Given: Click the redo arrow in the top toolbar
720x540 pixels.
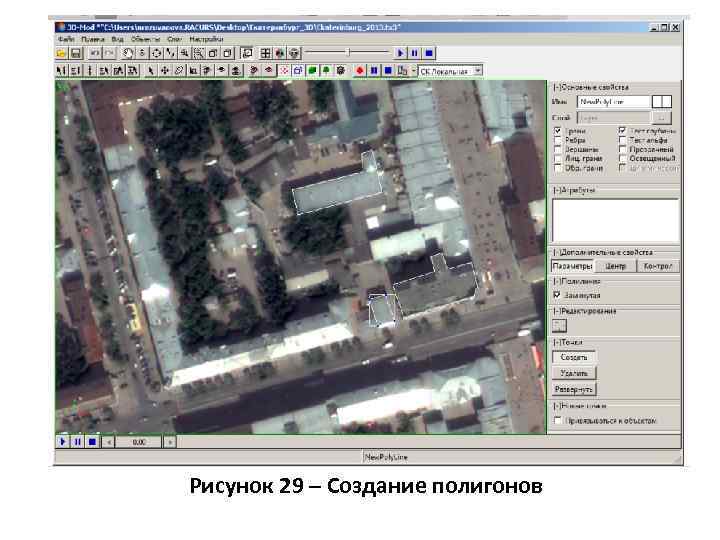Looking at the screenshot, I should point(109,53).
